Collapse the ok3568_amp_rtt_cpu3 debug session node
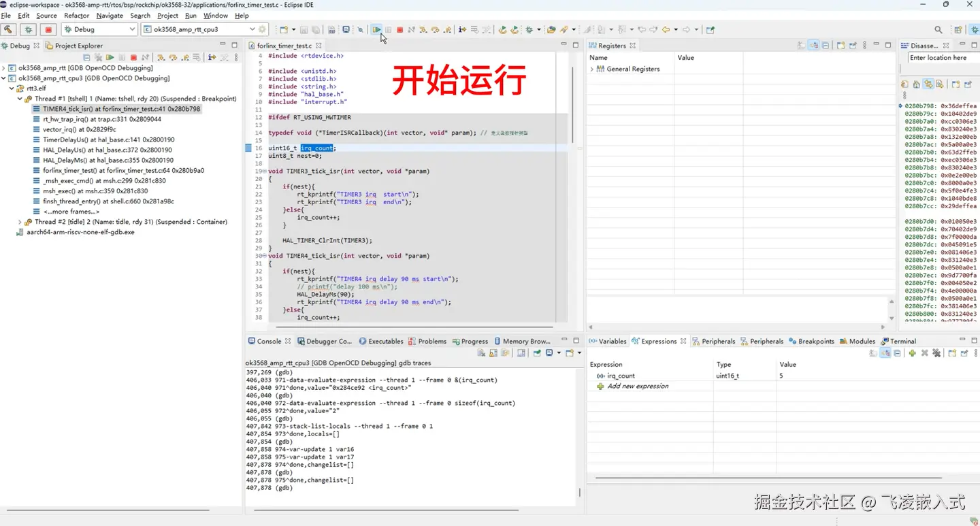Image resolution: width=980 pixels, height=526 pixels. [x=4, y=78]
